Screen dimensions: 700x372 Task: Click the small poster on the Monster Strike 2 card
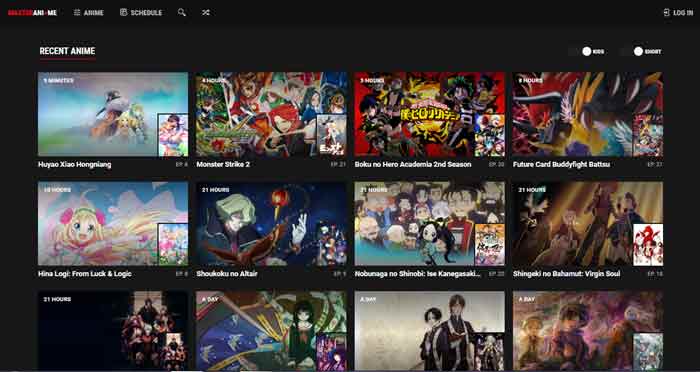[x=332, y=135]
